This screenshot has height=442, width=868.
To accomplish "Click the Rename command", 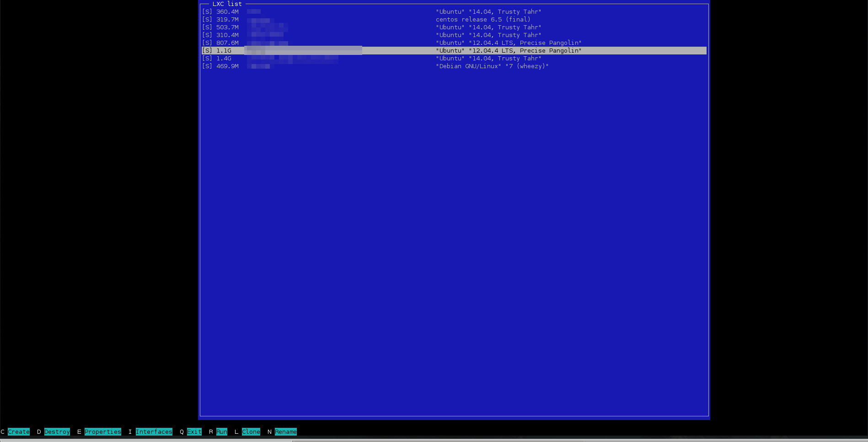I will 286,431.
